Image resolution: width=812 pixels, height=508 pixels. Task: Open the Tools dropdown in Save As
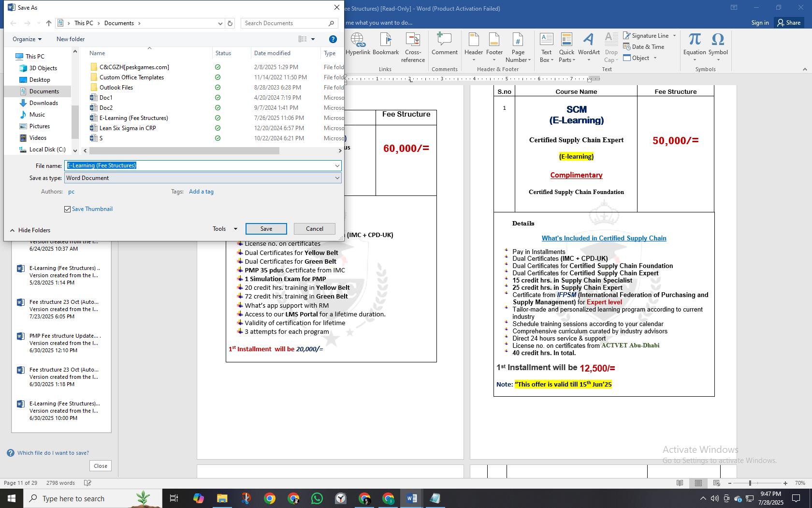225,229
